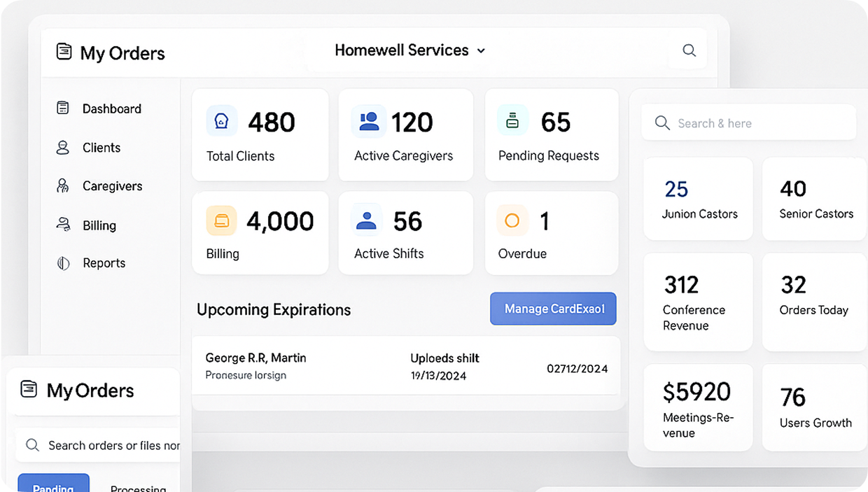
Task: Switch to the Pending tab
Action: coord(53,485)
